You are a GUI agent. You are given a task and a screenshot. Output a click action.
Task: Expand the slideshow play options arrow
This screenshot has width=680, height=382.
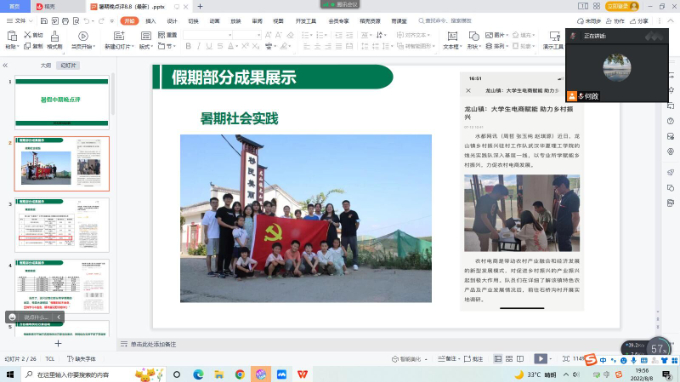coord(551,359)
